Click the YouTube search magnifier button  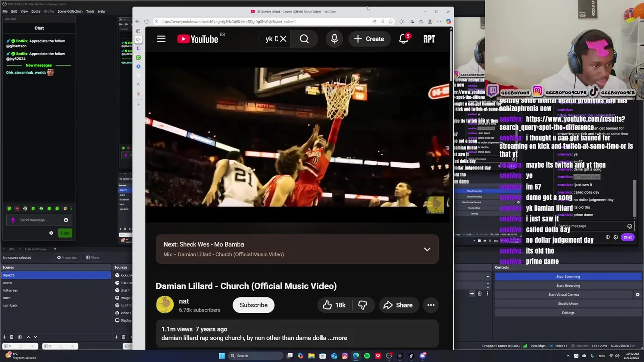[x=304, y=39]
